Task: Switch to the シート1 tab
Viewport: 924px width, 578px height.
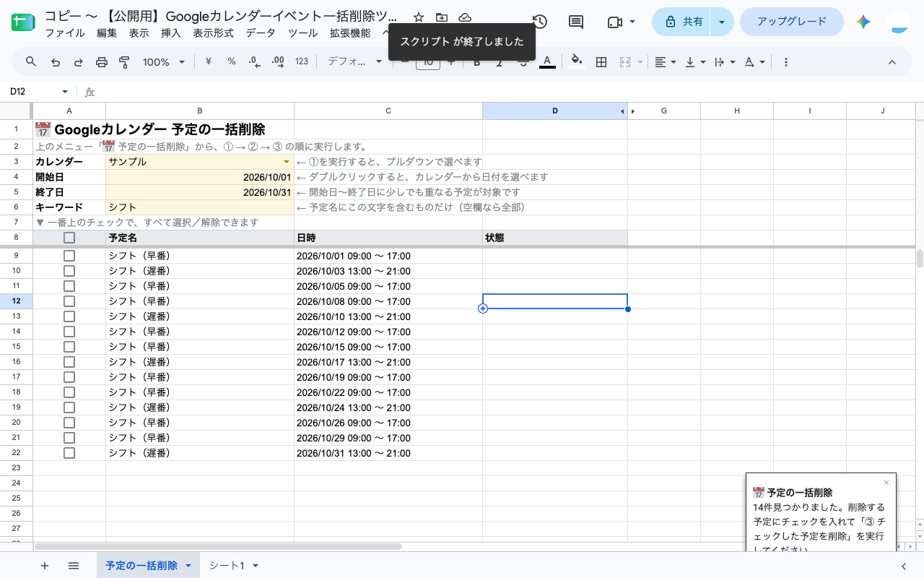Action: 227,566
